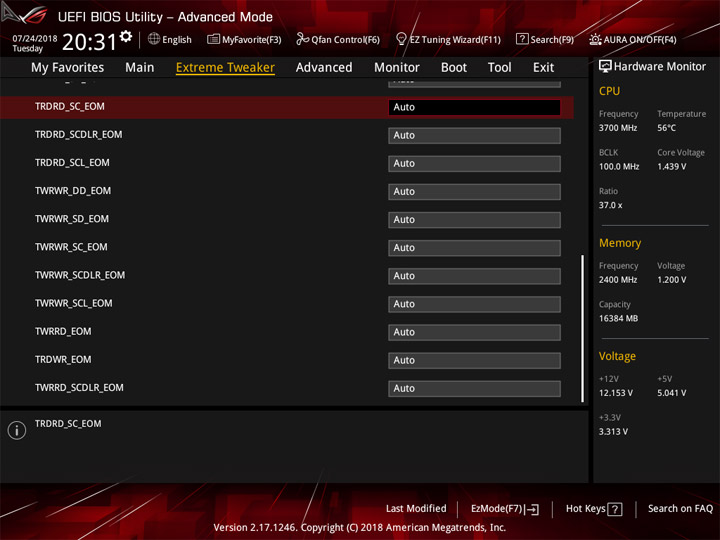The height and width of the screenshot is (540, 720).
Task: Click the Hot Keys question mark icon
Action: click(614, 509)
